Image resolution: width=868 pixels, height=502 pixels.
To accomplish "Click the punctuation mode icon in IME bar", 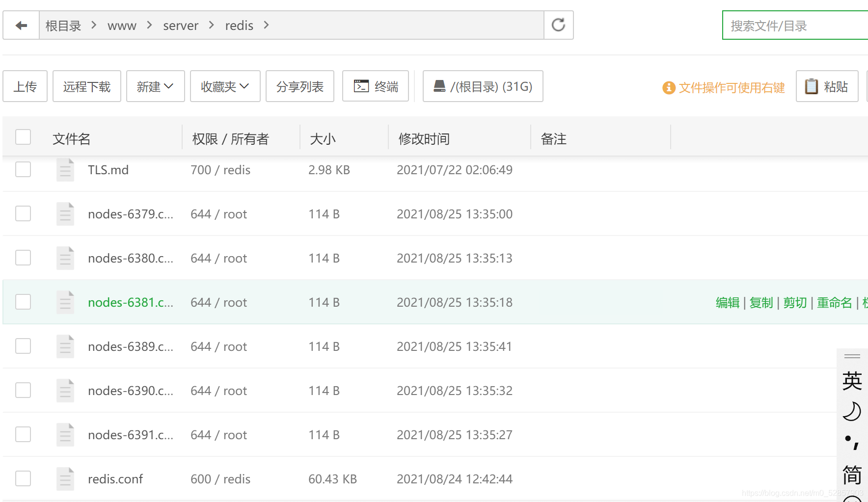I will 852,443.
